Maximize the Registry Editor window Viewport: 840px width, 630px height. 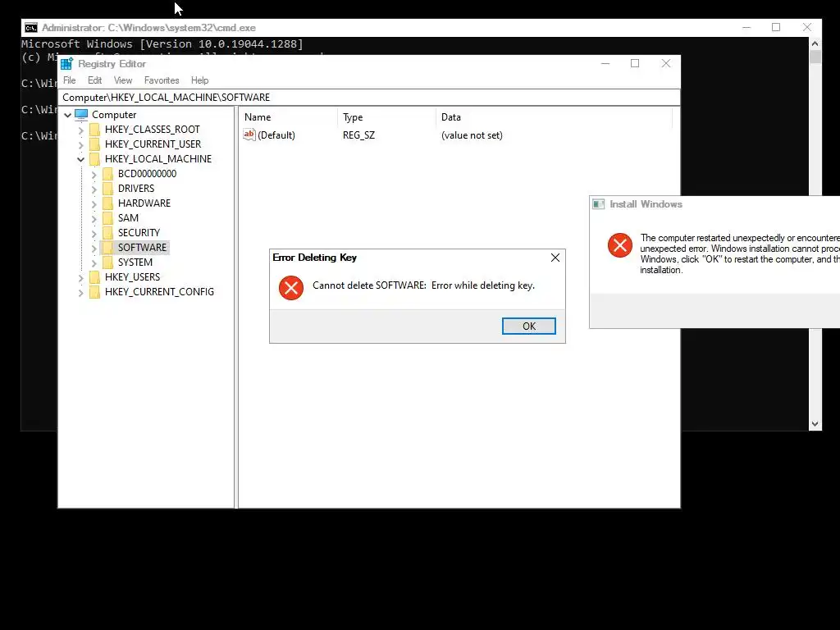click(x=635, y=63)
